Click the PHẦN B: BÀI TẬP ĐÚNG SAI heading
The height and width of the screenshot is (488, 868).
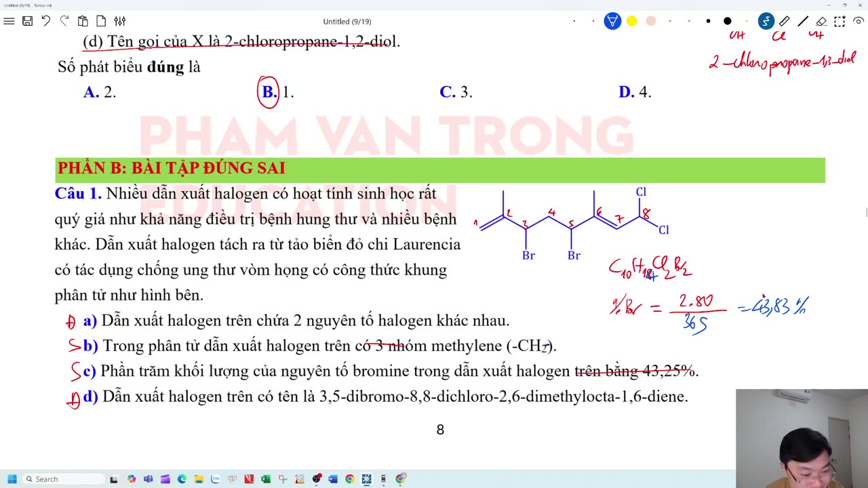point(172,168)
